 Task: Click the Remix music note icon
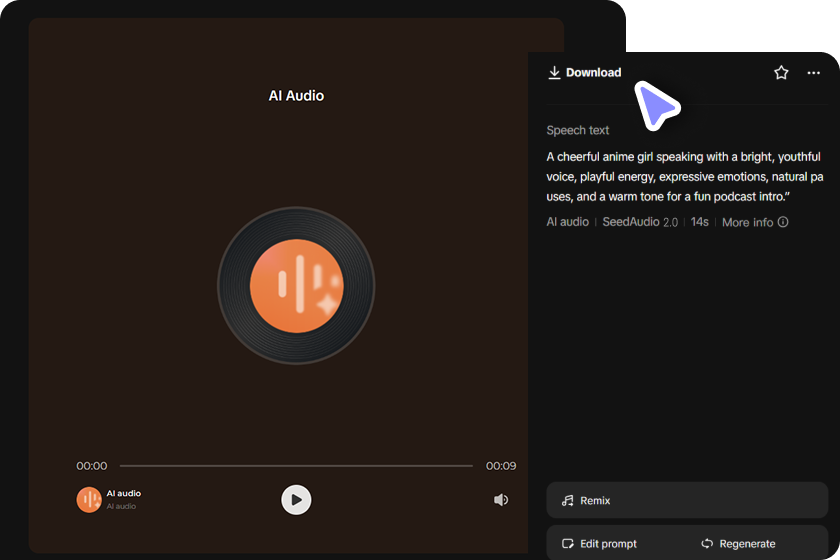[x=567, y=501]
